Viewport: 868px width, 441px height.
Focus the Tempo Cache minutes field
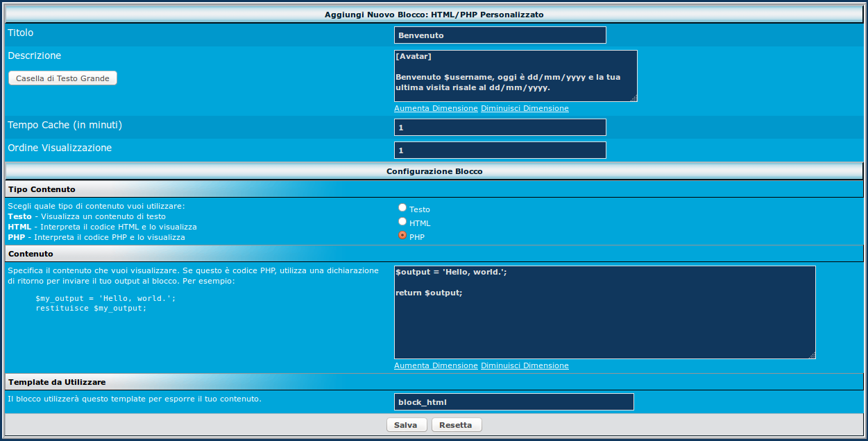pos(500,128)
